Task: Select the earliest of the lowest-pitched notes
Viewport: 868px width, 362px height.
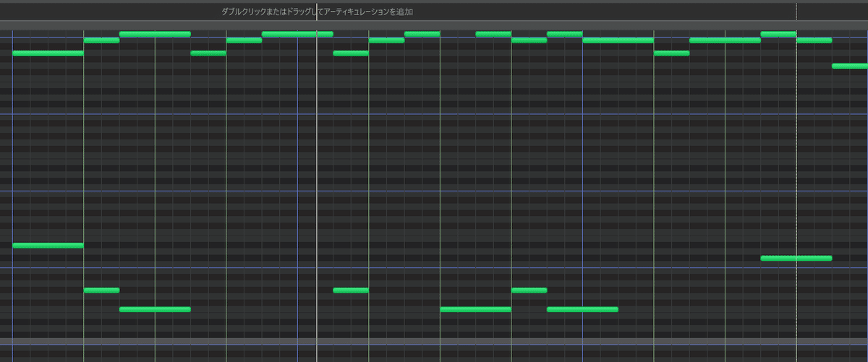Action: click(x=155, y=309)
